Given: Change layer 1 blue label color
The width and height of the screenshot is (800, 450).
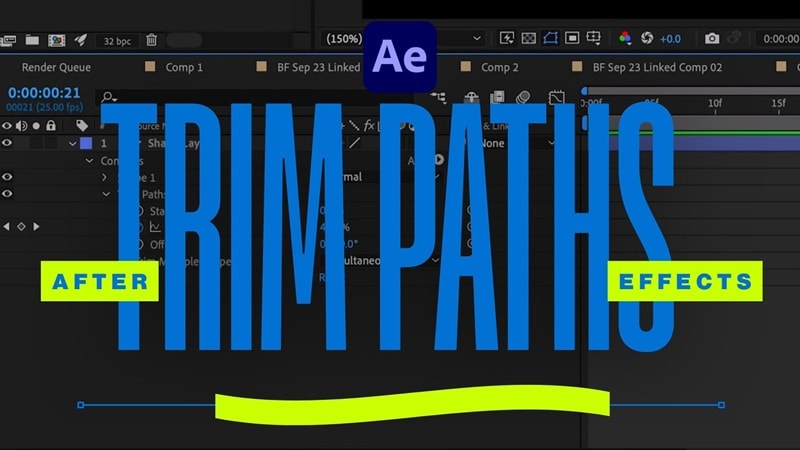Looking at the screenshot, I should (86, 143).
